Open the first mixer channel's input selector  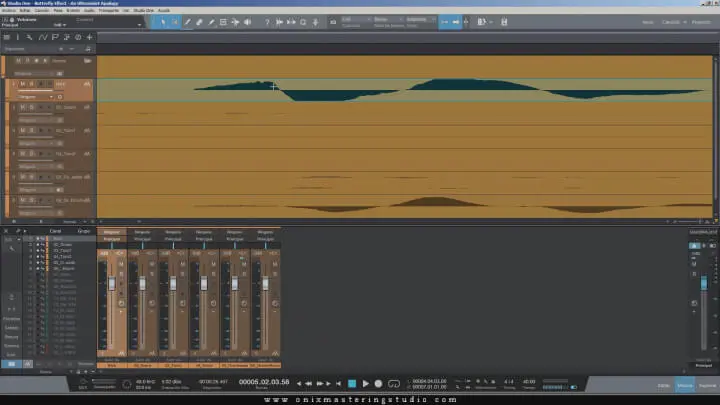(112, 232)
